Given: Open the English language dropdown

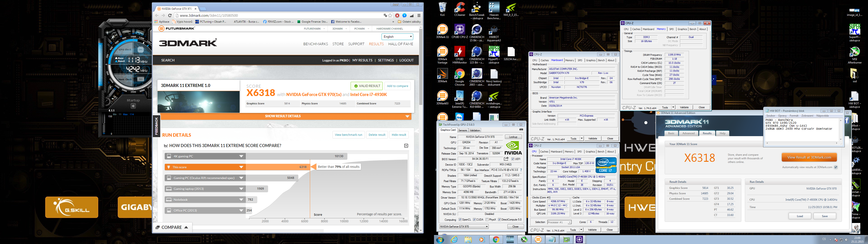Looking at the screenshot, I should click(397, 36).
